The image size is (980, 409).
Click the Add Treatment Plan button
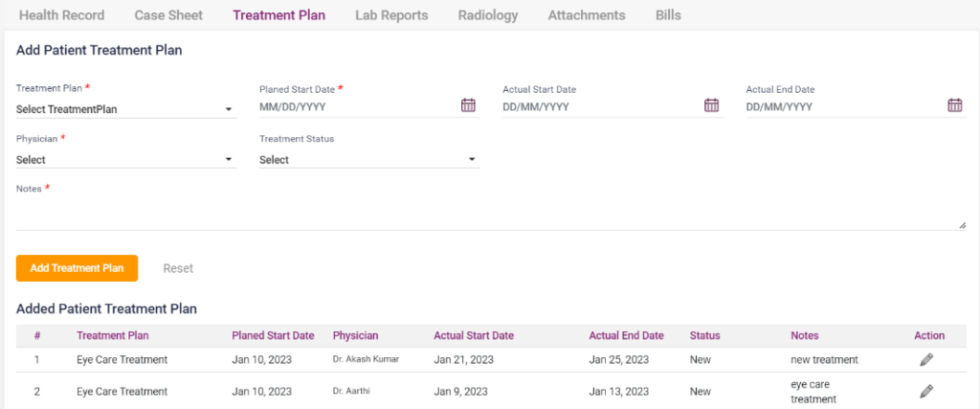pyautogui.click(x=77, y=268)
